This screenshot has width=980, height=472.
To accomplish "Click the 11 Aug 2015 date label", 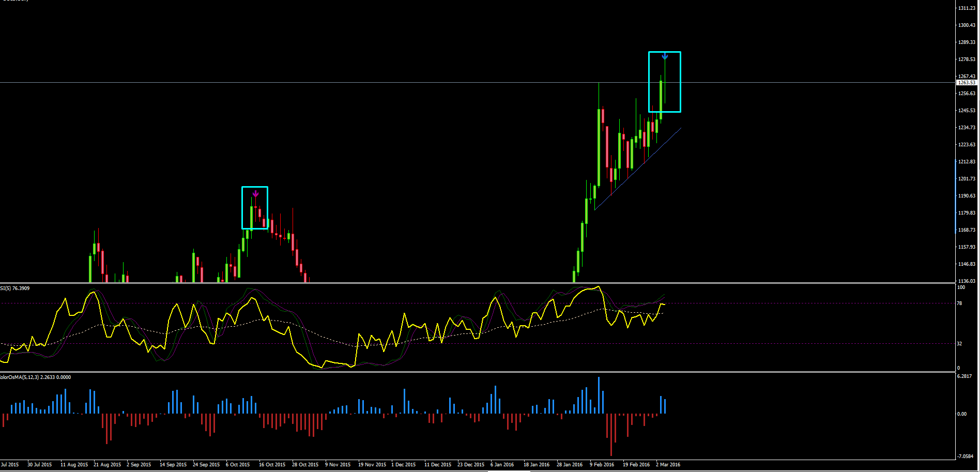I will (74, 465).
